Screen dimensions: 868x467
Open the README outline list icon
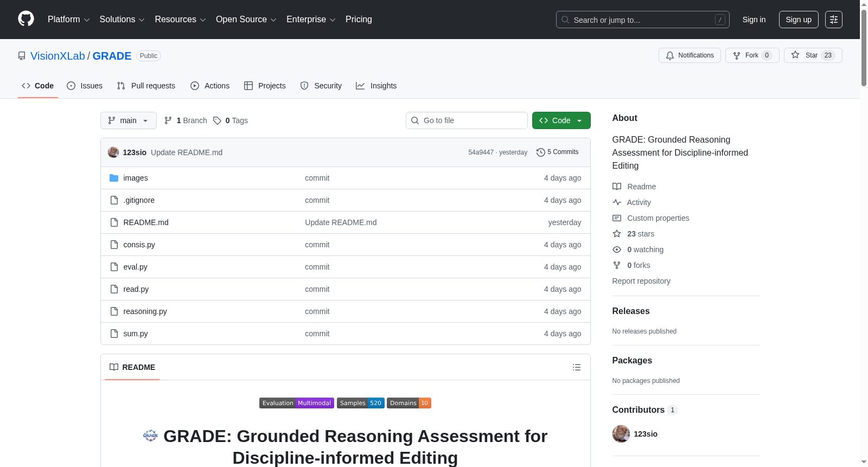(x=577, y=367)
